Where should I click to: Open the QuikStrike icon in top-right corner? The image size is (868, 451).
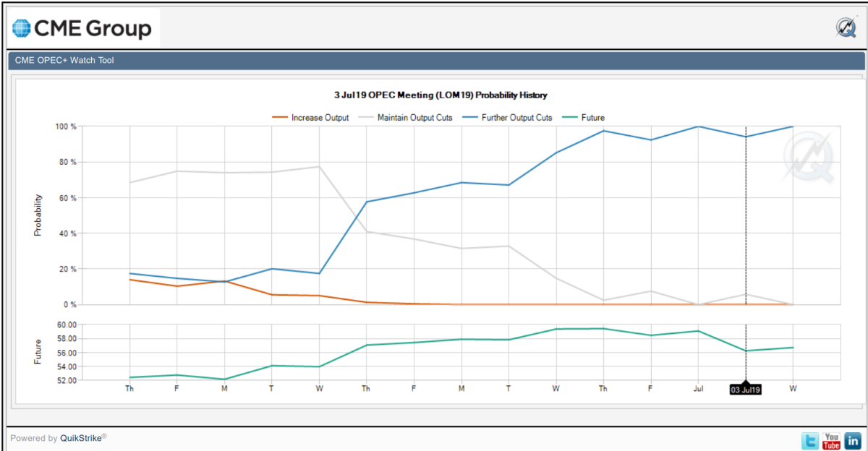coord(846,27)
